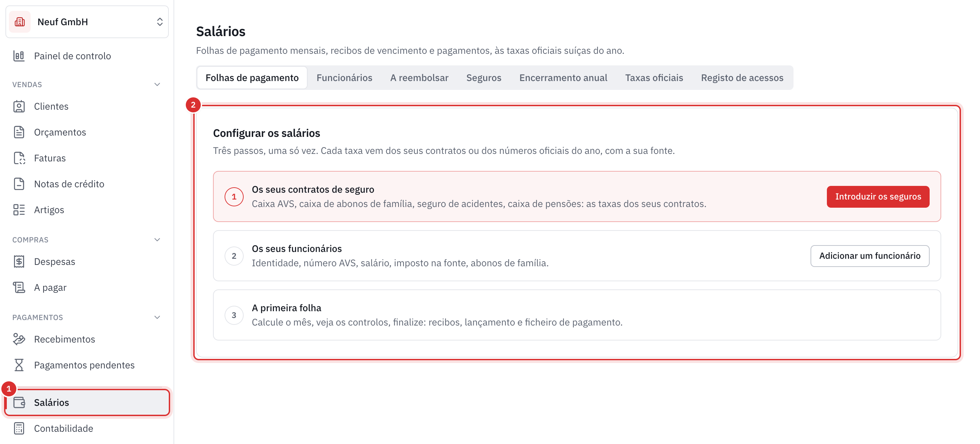Click the 'A primeira folha' step heading
The width and height of the screenshot is (980, 444).
pos(287,308)
